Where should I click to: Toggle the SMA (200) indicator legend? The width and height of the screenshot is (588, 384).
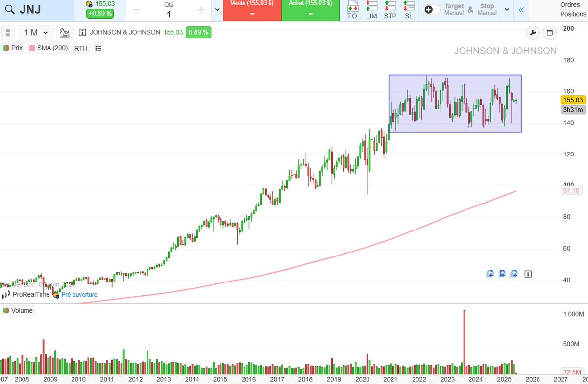(x=49, y=48)
